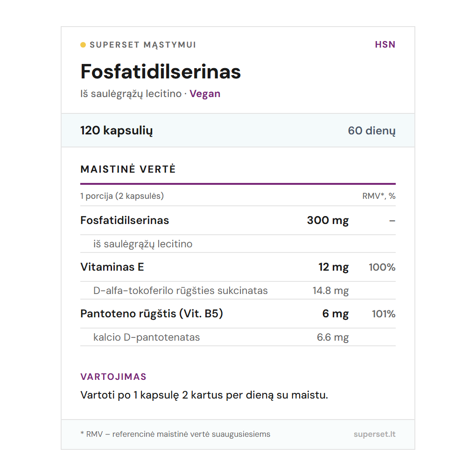This screenshot has width=476, height=476.
Task: Click the 1 porcija (2 kapsulės) text
Action: pyautogui.click(x=122, y=196)
